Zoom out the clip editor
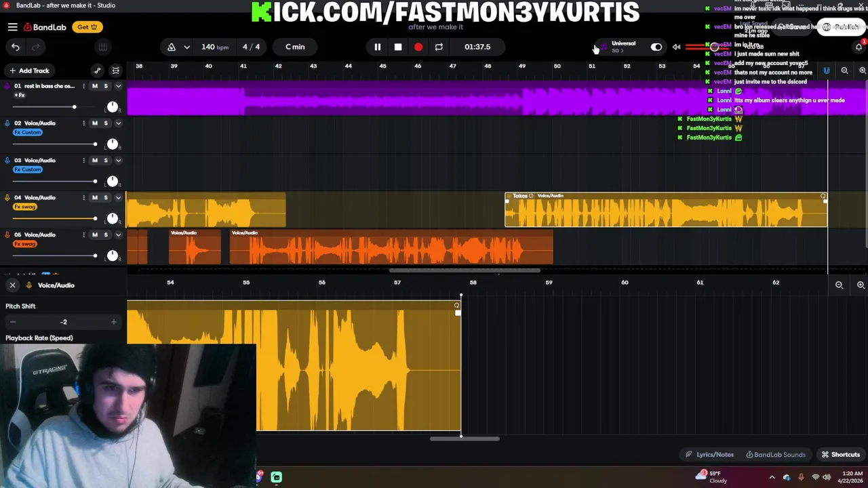This screenshot has height=488, width=868. [x=839, y=285]
